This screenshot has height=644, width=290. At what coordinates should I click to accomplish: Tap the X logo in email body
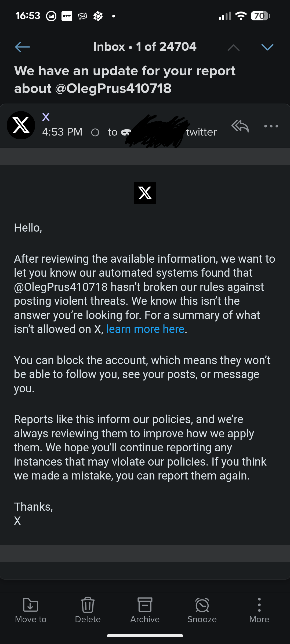(x=145, y=193)
